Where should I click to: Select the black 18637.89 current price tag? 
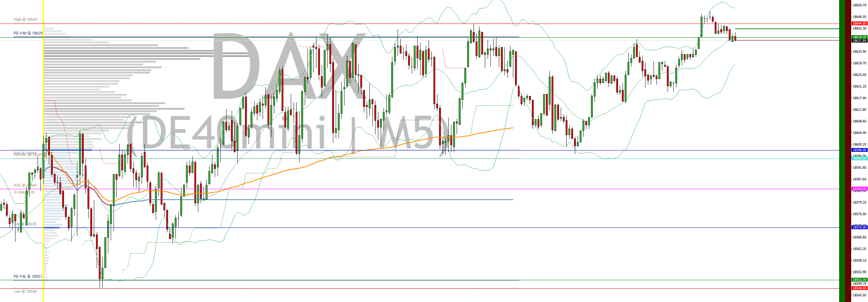859,41
